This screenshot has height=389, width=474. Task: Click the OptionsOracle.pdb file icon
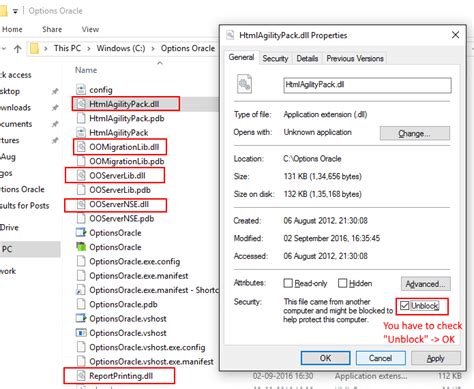[81, 304]
